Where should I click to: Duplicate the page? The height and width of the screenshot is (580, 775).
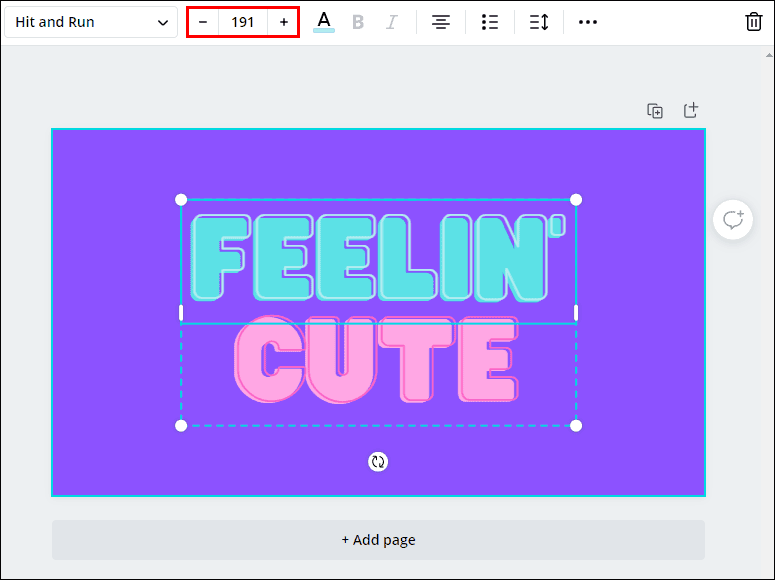pos(655,111)
